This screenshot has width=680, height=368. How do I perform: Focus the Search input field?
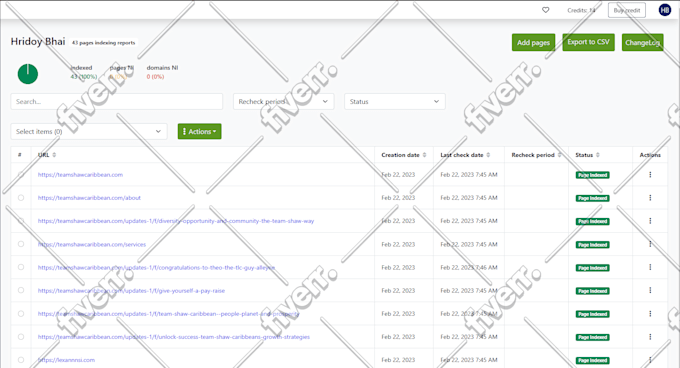[117, 101]
